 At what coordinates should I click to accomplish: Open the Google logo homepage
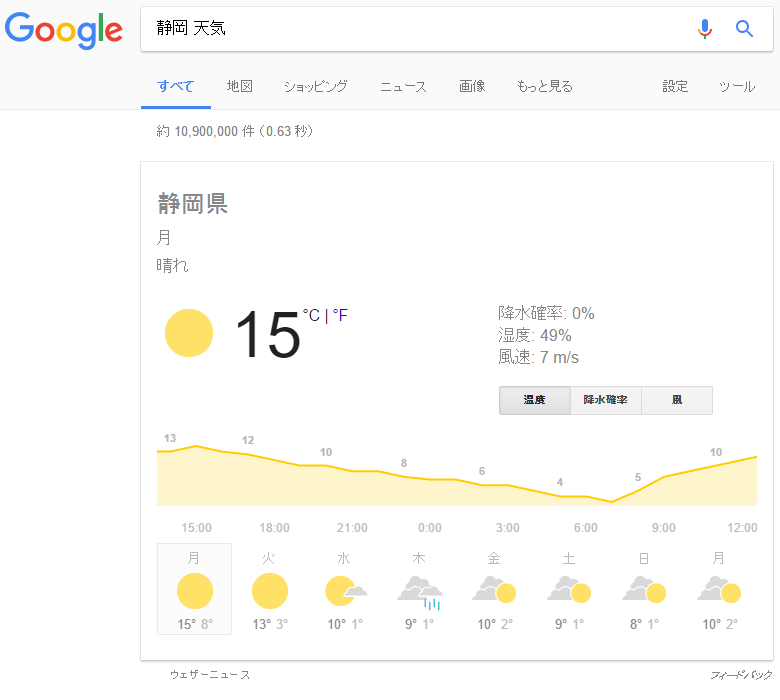pos(64,30)
